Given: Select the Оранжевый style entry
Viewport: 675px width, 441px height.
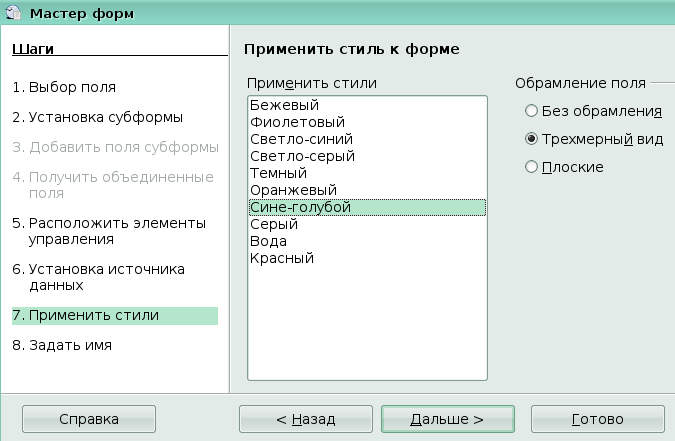Looking at the screenshot, I should coord(293,190).
